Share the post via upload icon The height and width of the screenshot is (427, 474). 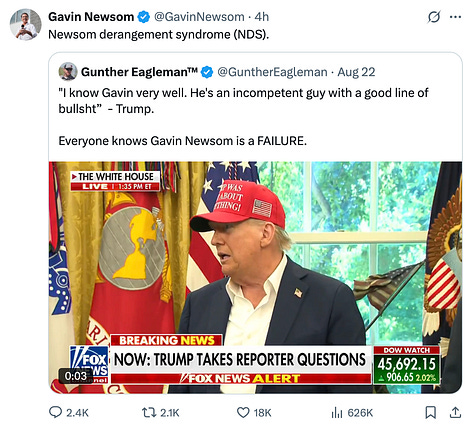click(455, 413)
